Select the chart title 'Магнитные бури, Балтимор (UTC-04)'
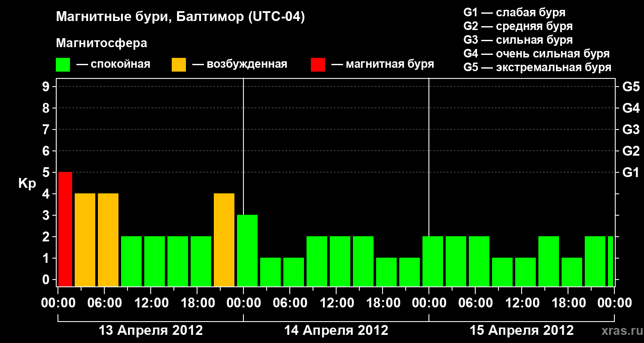Viewport: 644px width, 343px height. (x=180, y=17)
